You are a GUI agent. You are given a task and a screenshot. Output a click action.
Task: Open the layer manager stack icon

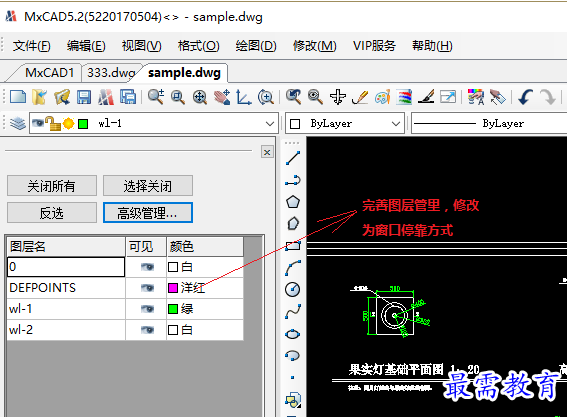(17, 124)
